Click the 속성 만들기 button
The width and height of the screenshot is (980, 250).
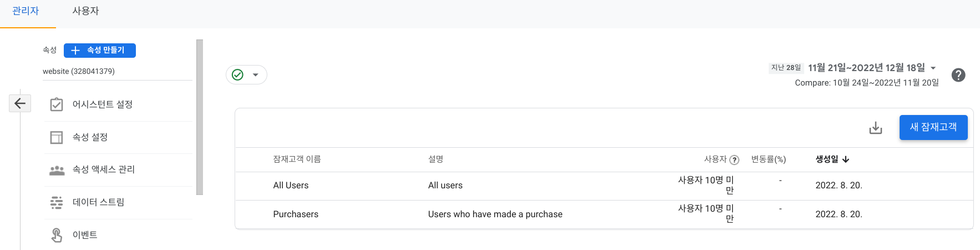click(100, 51)
